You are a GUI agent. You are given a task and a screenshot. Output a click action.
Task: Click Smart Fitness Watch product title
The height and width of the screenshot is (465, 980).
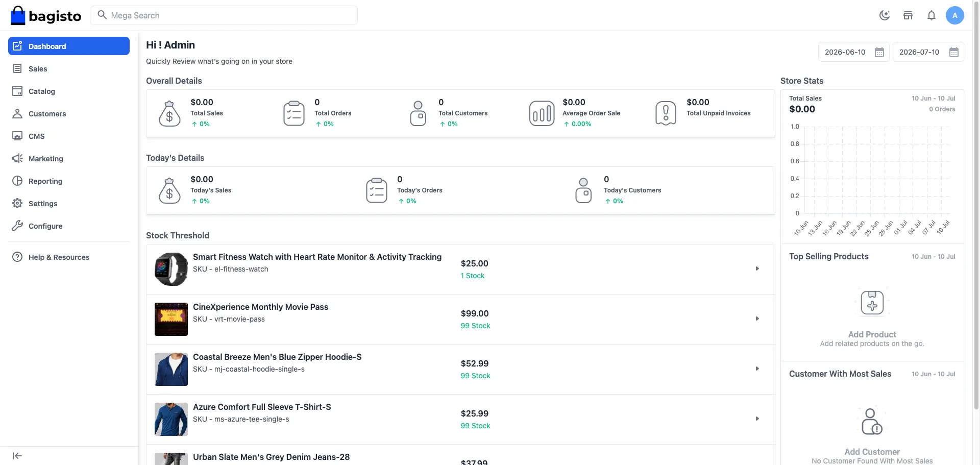pos(317,257)
